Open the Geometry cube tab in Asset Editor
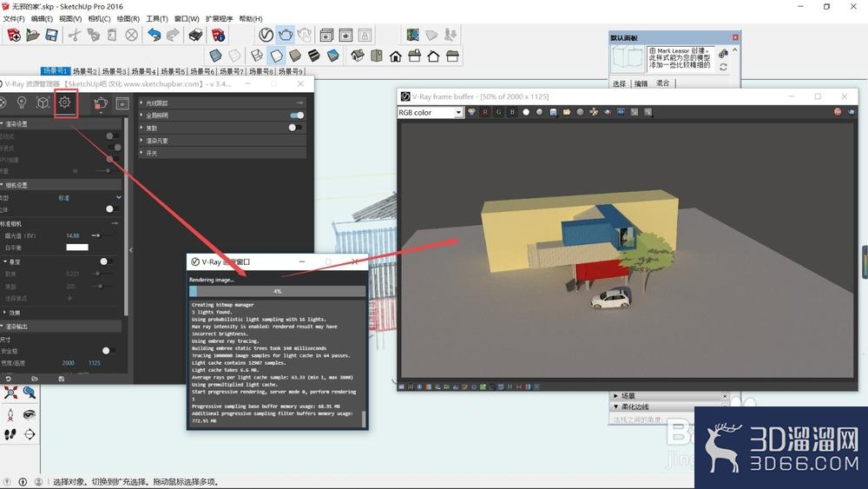 click(43, 102)
